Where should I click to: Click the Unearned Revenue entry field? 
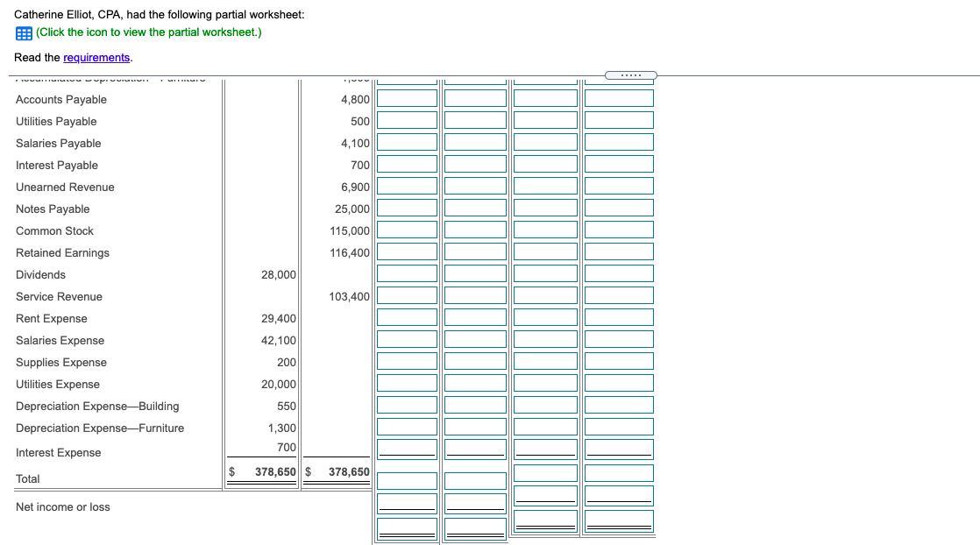[x=407, y=185]
